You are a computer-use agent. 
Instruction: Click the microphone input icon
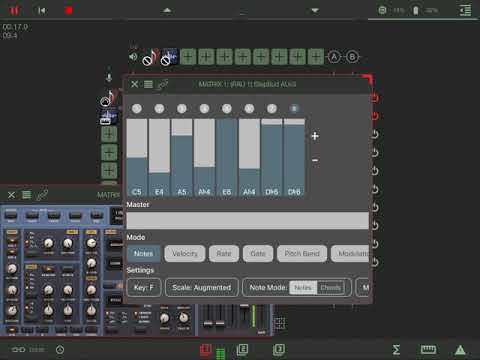click(109, 77)
